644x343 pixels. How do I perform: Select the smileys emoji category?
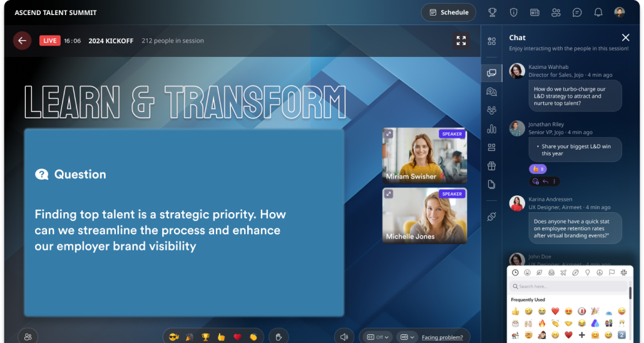pyautogui.click(x=528, y=272)
